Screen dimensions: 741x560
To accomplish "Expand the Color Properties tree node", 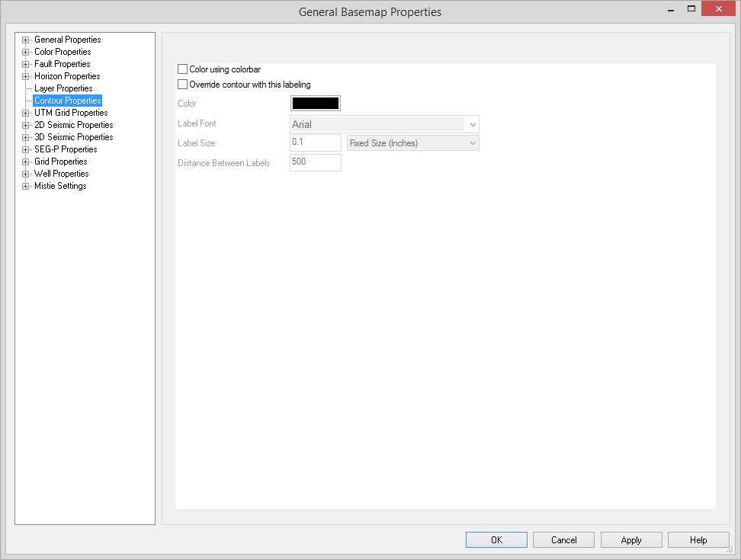I will [x=26, y=52].
